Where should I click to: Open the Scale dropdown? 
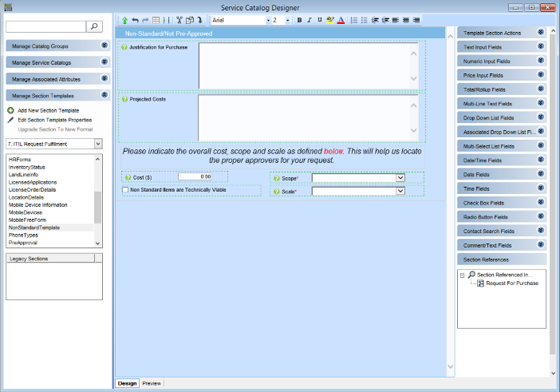(x=400, y=191)
